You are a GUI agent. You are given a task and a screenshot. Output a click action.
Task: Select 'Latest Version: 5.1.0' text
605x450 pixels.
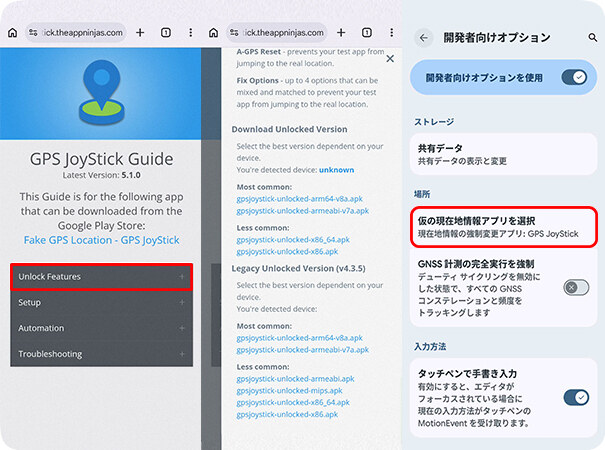[101, 175]
